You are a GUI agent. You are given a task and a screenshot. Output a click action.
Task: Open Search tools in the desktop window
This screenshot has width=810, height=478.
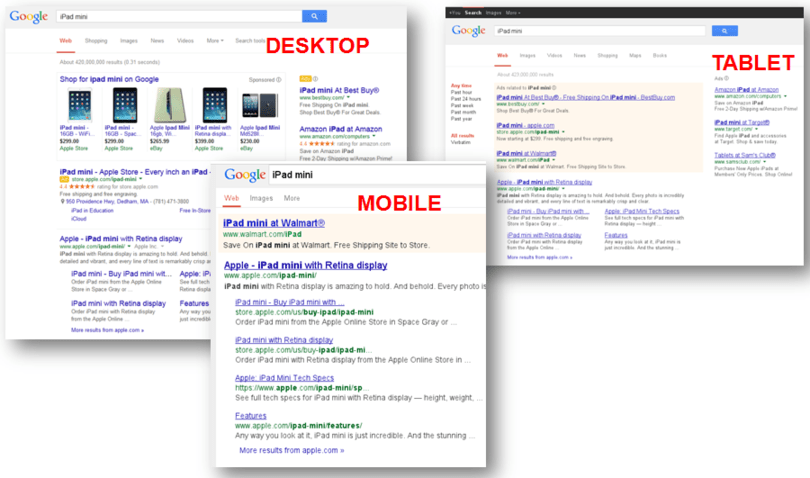click(x=250, y=41)
